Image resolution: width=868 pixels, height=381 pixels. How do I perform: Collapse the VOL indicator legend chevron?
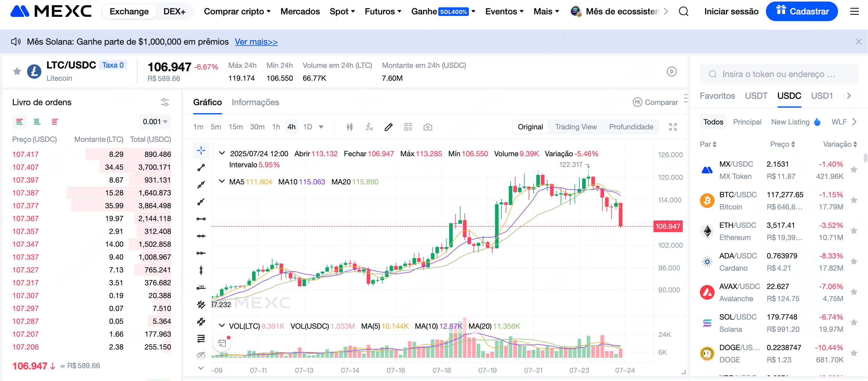(x=222, y=326)
